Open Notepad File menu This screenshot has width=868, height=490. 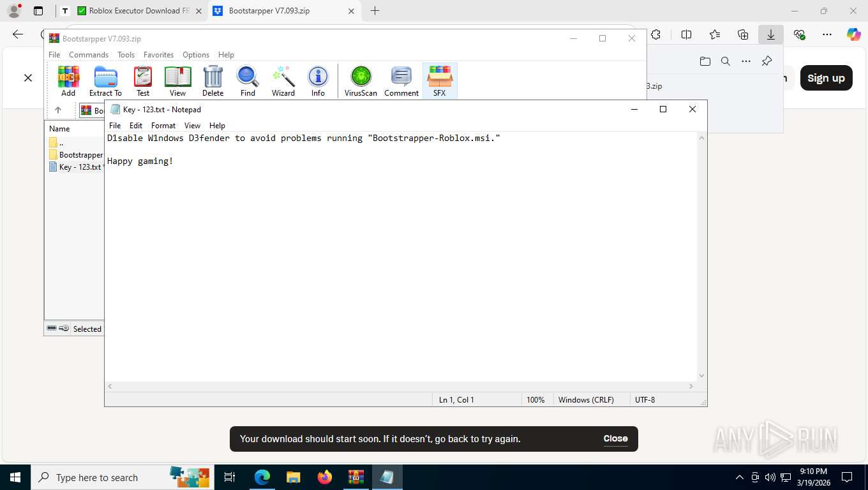(115, 126)
